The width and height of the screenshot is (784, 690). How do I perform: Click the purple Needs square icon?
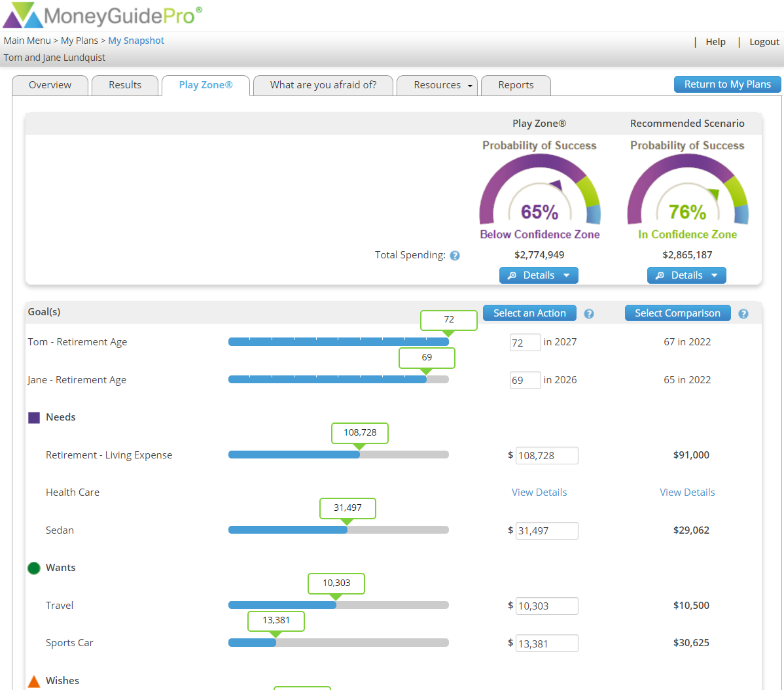pos(33,417)
